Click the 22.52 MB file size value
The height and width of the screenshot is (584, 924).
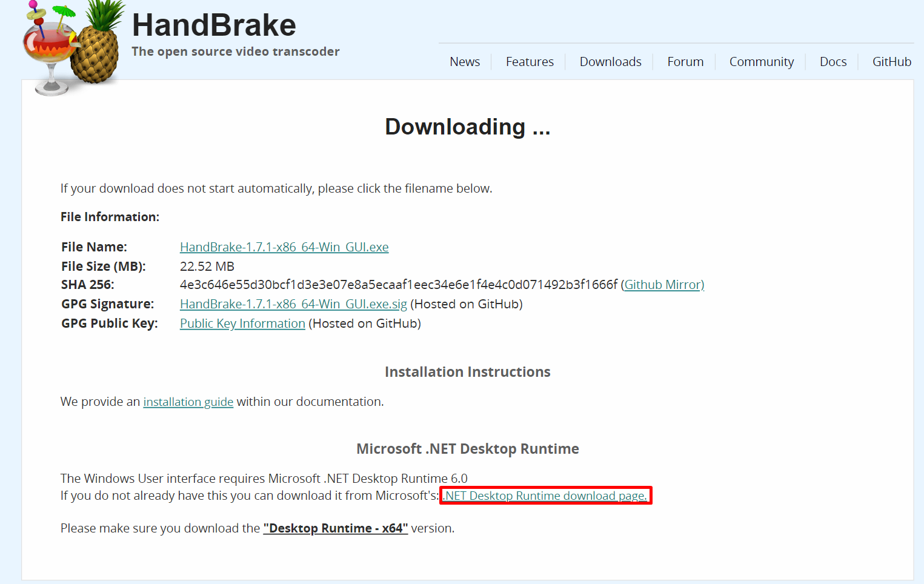coord(207,267)
